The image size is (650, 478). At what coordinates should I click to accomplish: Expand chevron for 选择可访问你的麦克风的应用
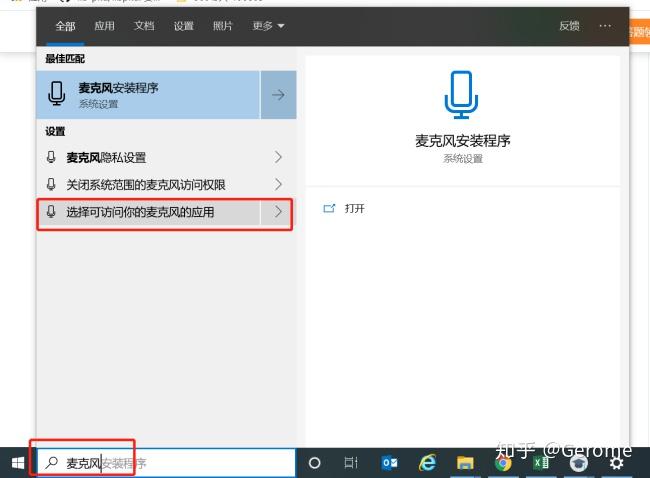(278, 212)
